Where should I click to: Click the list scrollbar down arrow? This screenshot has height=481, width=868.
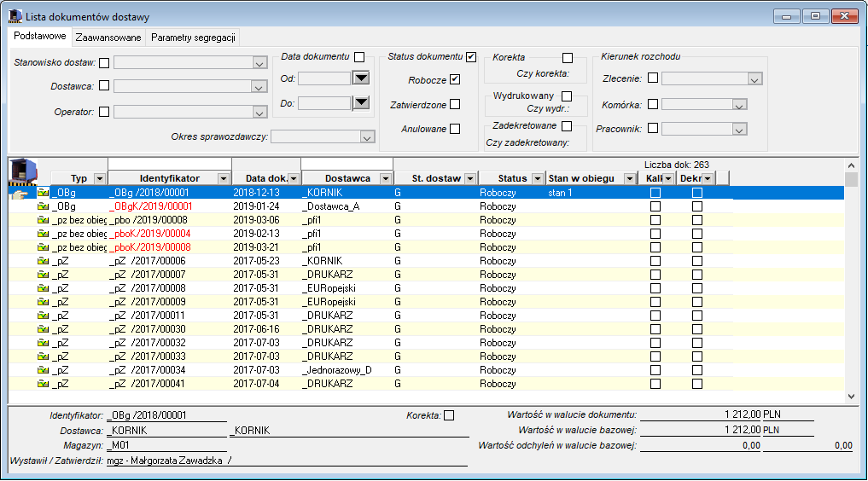click(851, 396)
